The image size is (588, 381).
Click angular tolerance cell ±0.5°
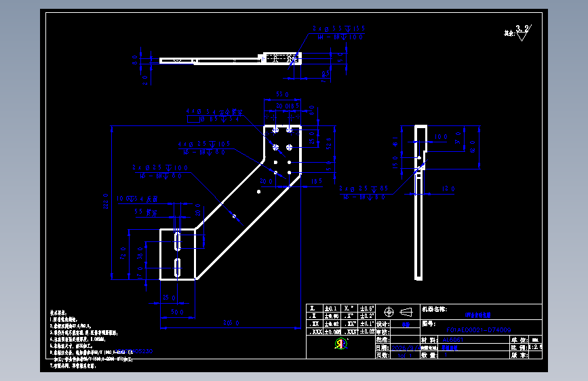[367, 308]
